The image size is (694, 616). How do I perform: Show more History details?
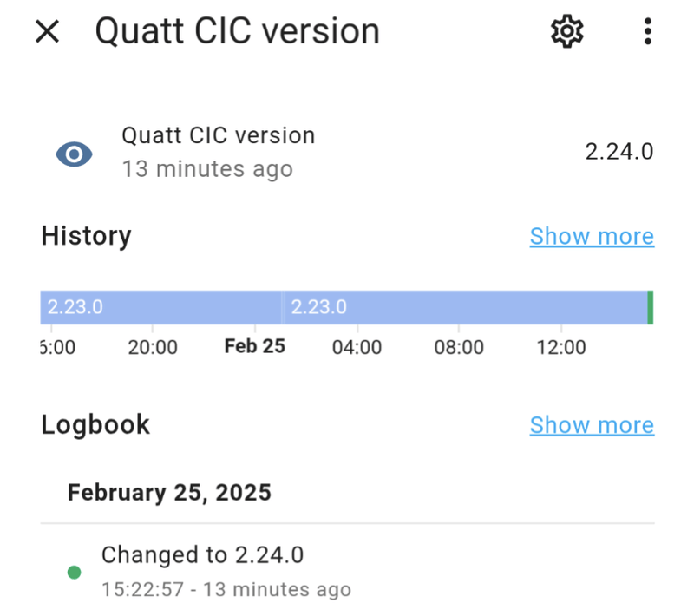pos(592,236)
